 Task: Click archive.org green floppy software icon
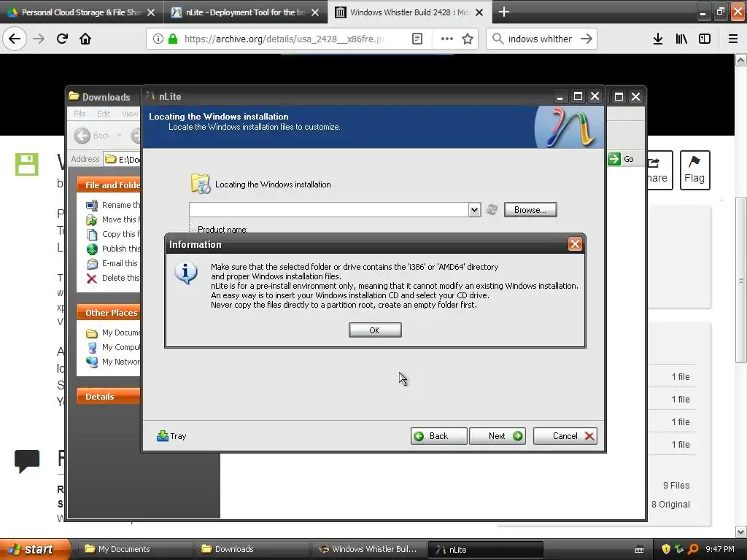point(27,164)
